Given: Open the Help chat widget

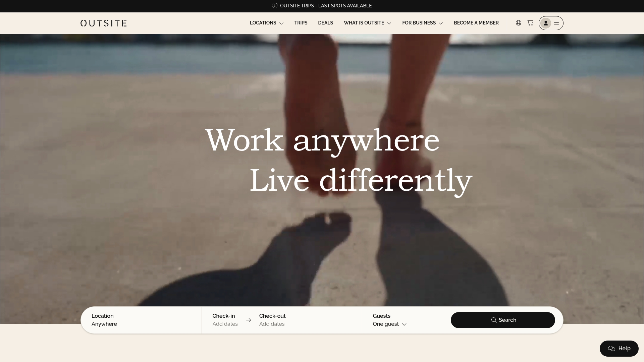Looking at the screenshot, I should point(619,349).
